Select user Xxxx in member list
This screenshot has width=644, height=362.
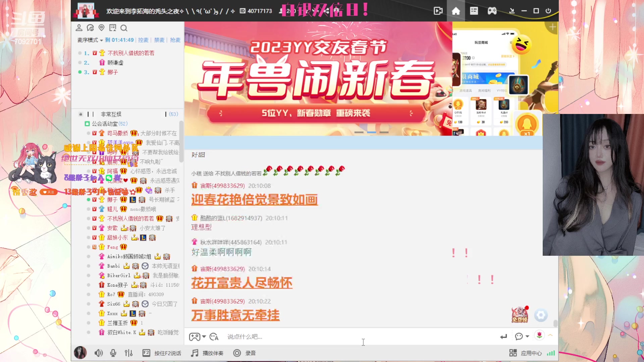(112, 313)
